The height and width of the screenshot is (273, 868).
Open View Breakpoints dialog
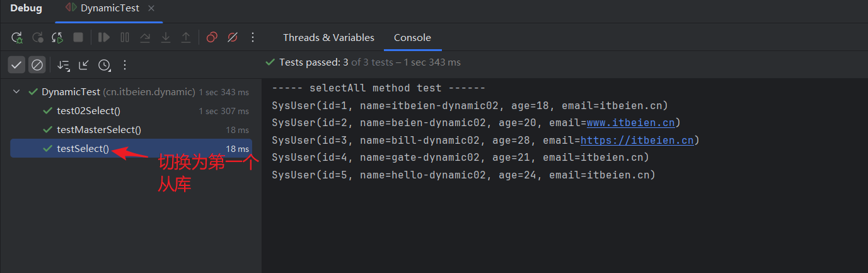pyautogui.click(x=212, y=38)
